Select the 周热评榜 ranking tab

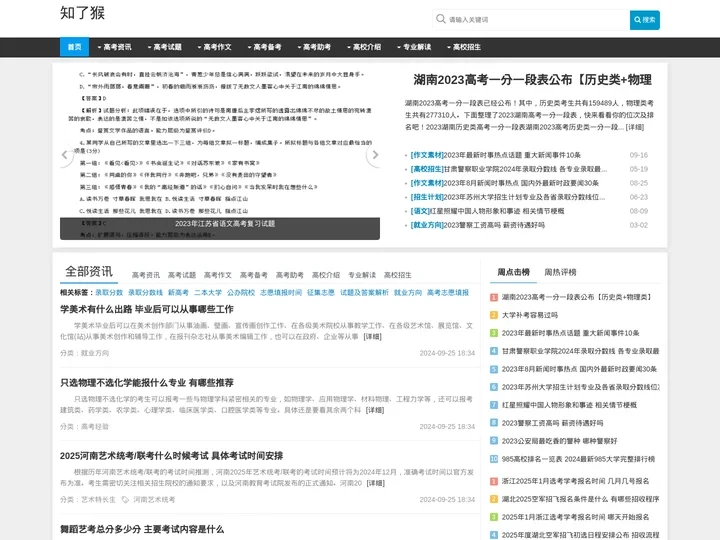(x=560, y=272)
